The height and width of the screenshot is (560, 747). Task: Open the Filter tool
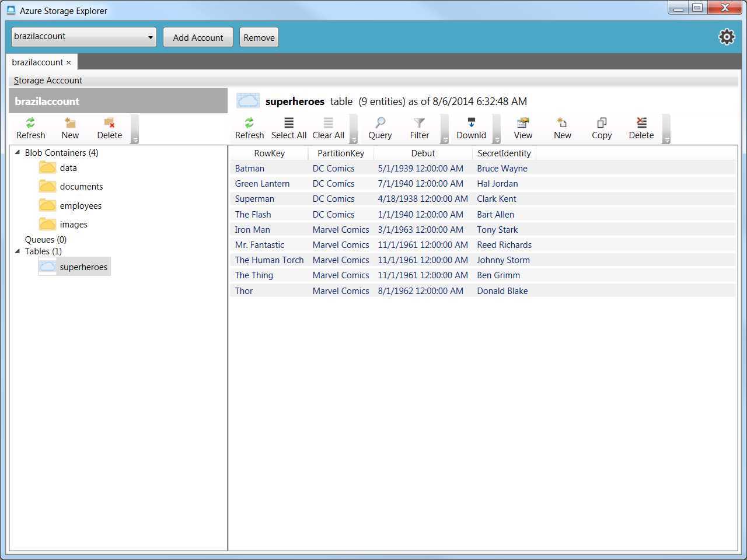point(420,128)
